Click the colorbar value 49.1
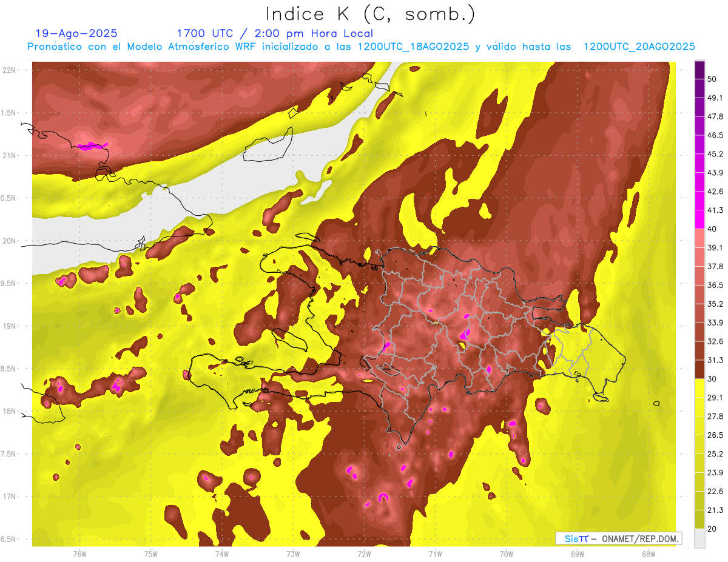This screenshot has width=728, height=562. [x=715, y=98]
